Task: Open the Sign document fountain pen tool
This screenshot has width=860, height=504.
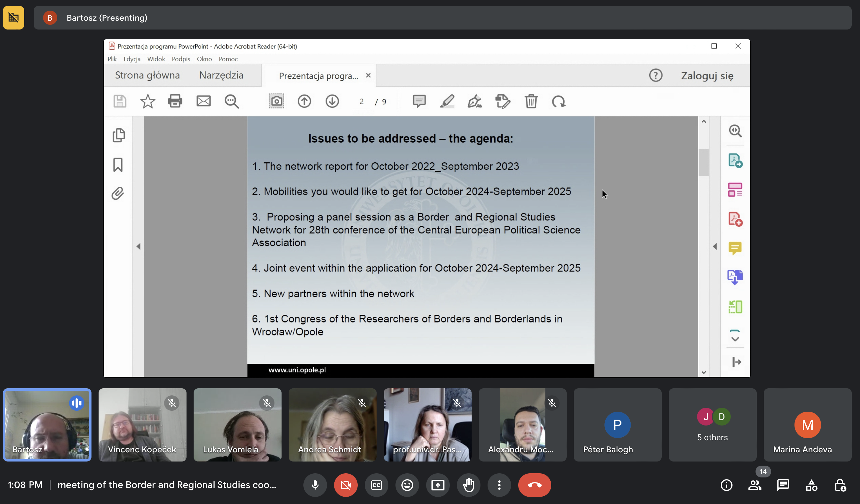Action: [475, 101]
